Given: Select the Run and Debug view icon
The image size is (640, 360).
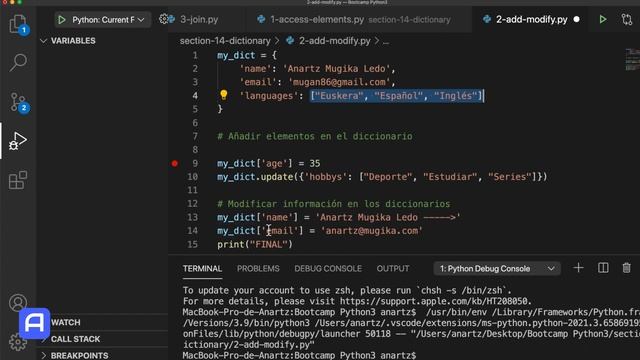Looking at the screenshot, I should pyautogui.click(x=18, y=141).
